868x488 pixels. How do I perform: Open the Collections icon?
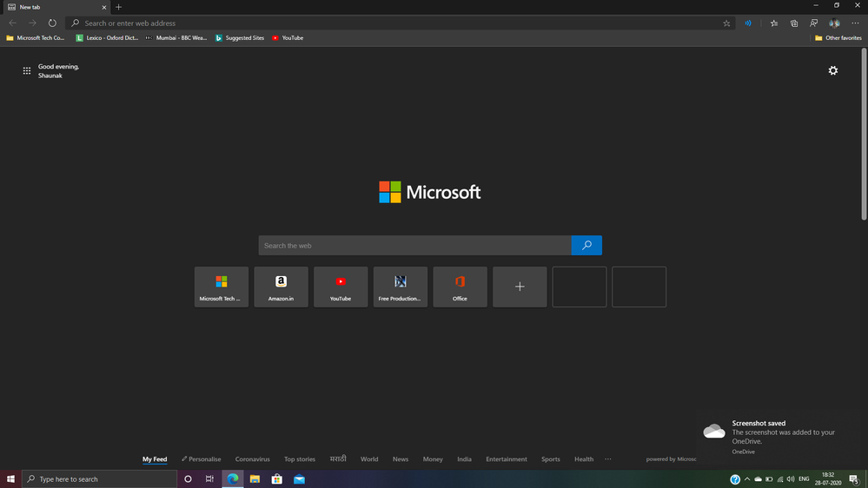(x=794, y=23)
